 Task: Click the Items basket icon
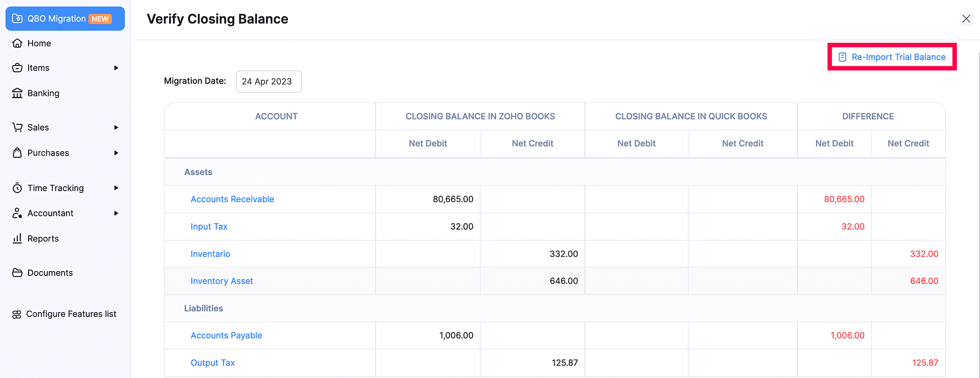pyautogui.click(x=17, y=68)
